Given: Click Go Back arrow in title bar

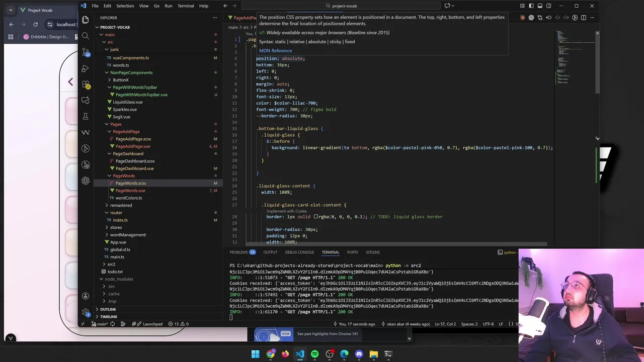Looking at the screenshot, I should [x=225, y=6].
